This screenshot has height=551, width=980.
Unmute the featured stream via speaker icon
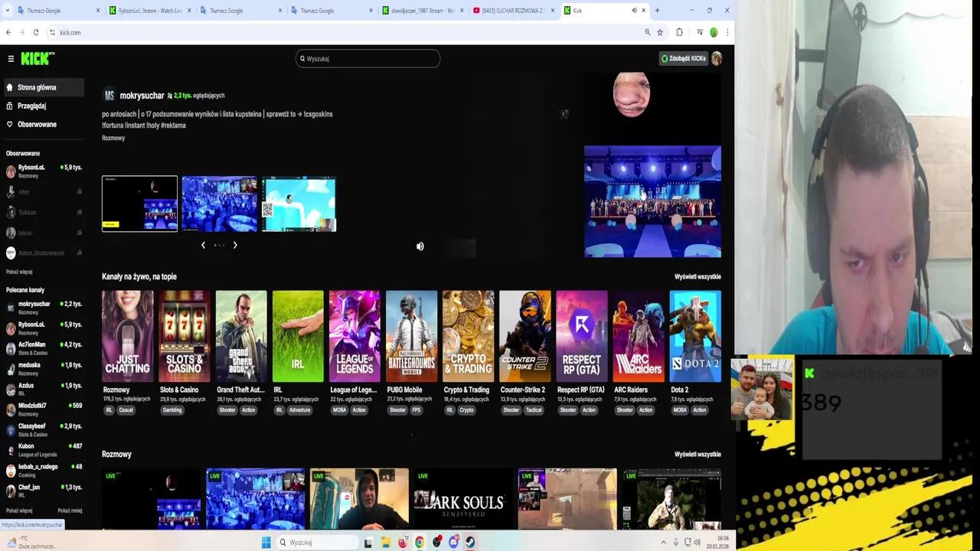[420, 246]
